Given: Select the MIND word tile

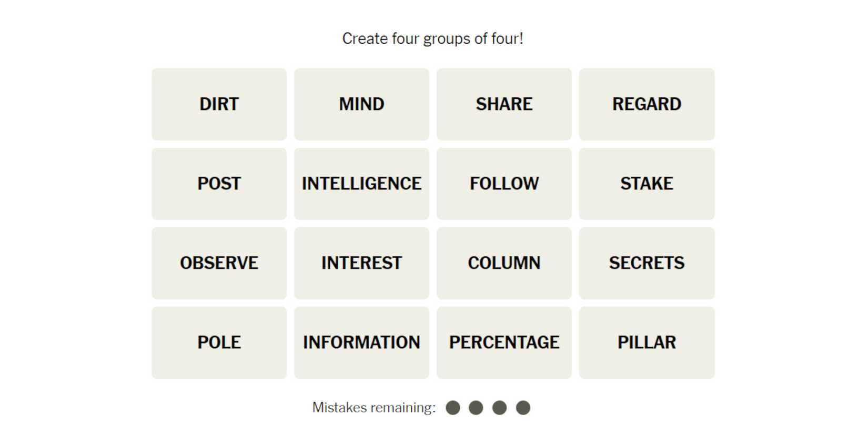Looking at the screenshot, I should tap(361, 104).
